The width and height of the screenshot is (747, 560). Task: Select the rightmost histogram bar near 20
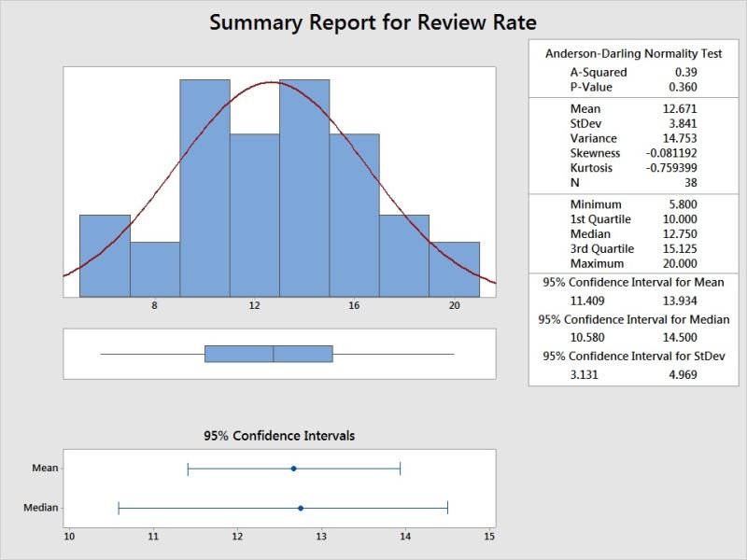click(454, 269)
